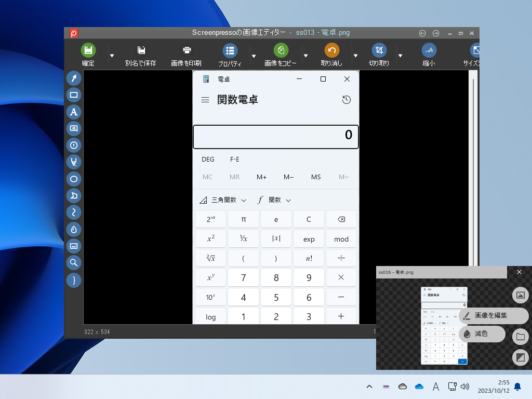Expand the 関数 functions dropdown
The image size is (532, 399).
point(273,199)
